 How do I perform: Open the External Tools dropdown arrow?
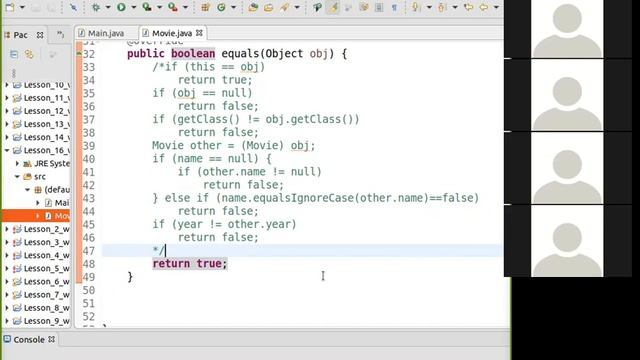tap(185, 7)
